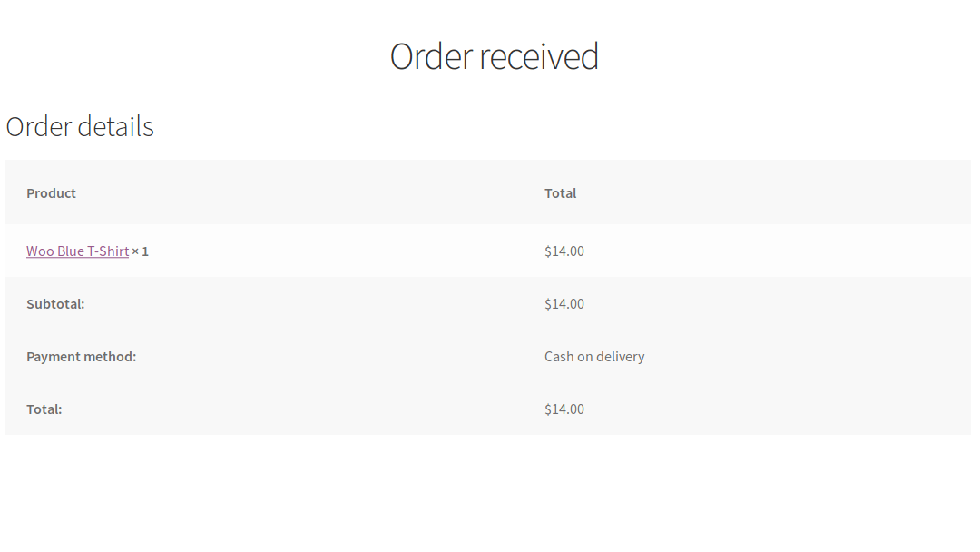
Task: Click the $14.00 price beside the product name
Action: coord(563,251)
